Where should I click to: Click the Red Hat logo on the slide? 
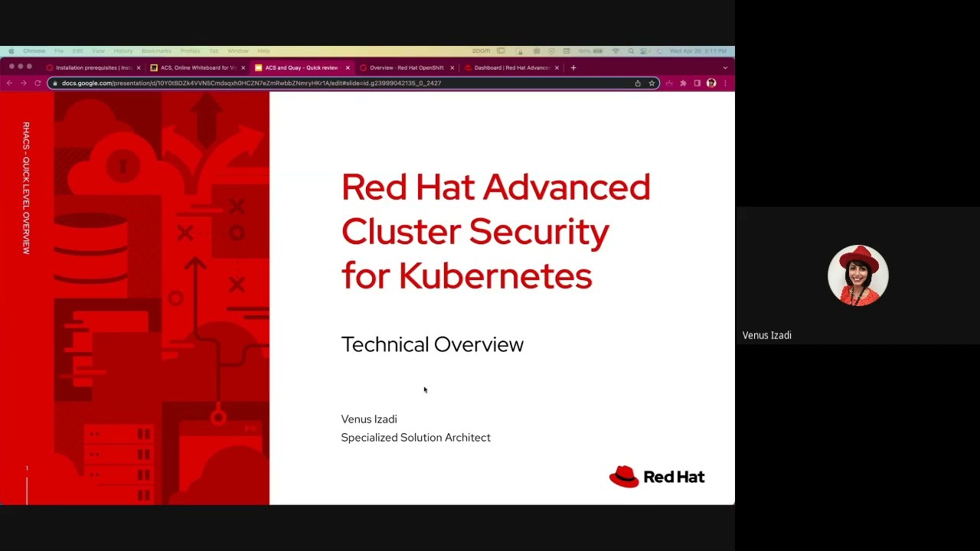pyautogui.click(x=657, y=477)
